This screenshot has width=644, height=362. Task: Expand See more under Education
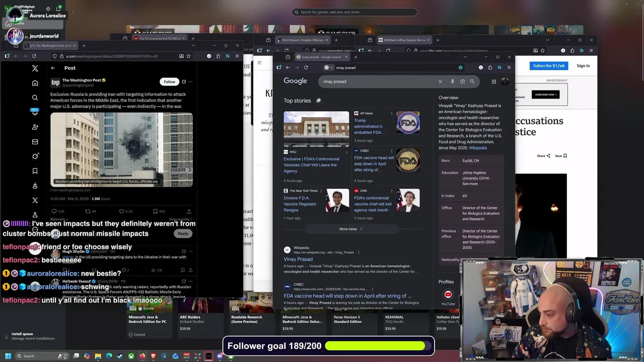point(470,184)
